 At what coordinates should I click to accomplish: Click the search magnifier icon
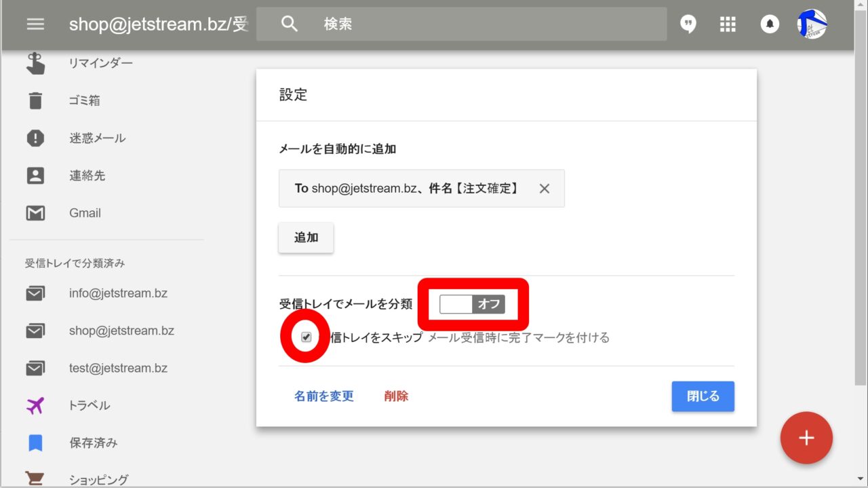290,24
